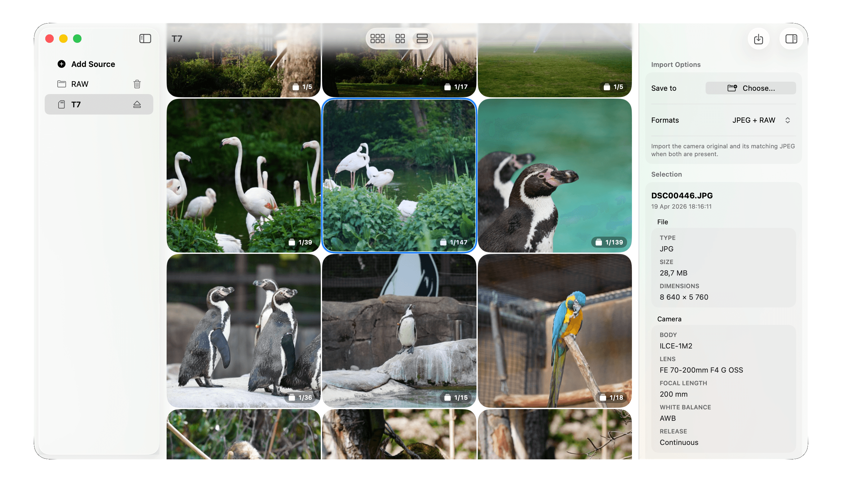Open the stack badge on the 1/18 parrot photo
Image resolution: width=842 pixels, height=504 pixels.
611,397
